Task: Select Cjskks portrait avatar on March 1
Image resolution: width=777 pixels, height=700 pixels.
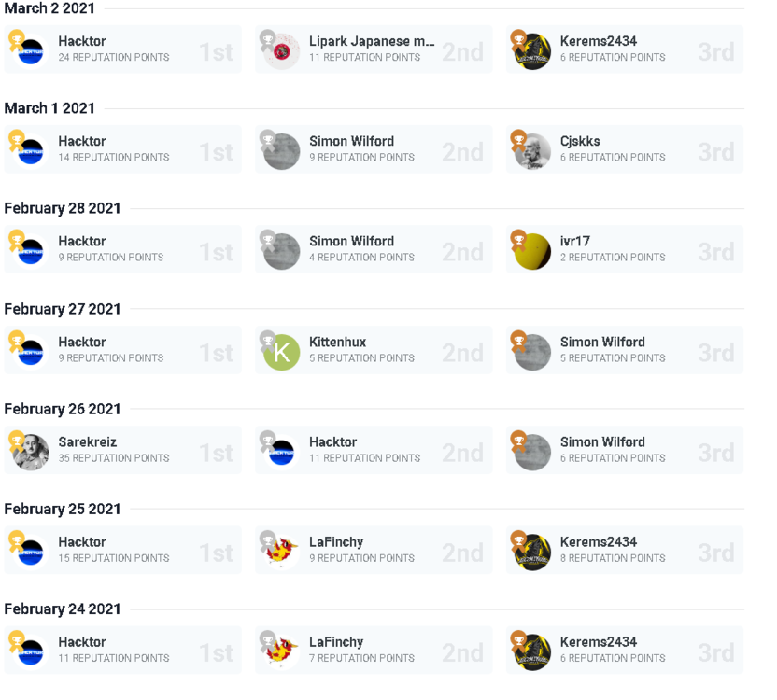Action: (x=532, y=151)
